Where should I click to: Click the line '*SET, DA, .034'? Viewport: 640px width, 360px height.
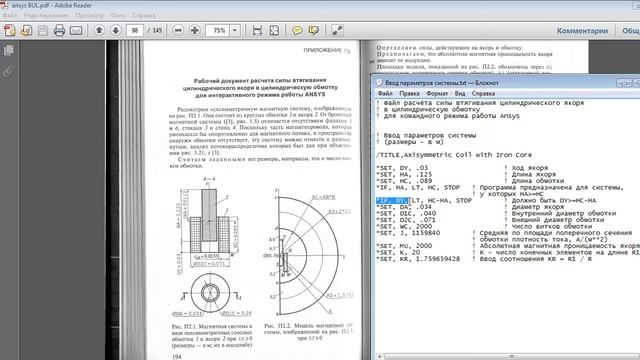404,207
